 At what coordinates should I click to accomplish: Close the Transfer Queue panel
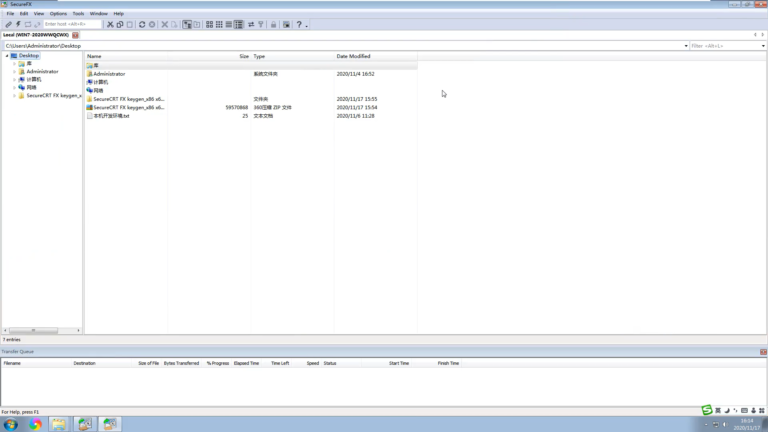tap(763, 352)
